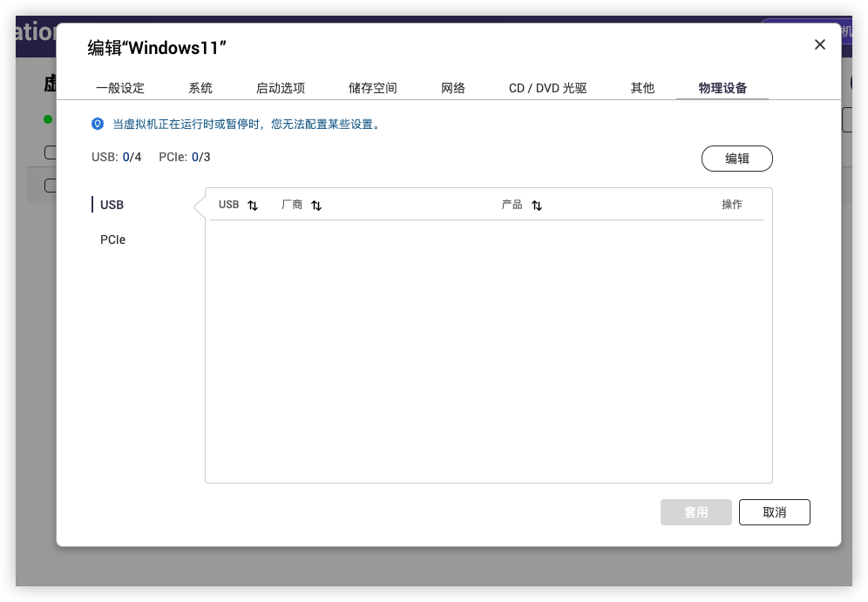Click sort arrows next to 产品
This screenshot has width=868, height=602.
tap(537, 206)
